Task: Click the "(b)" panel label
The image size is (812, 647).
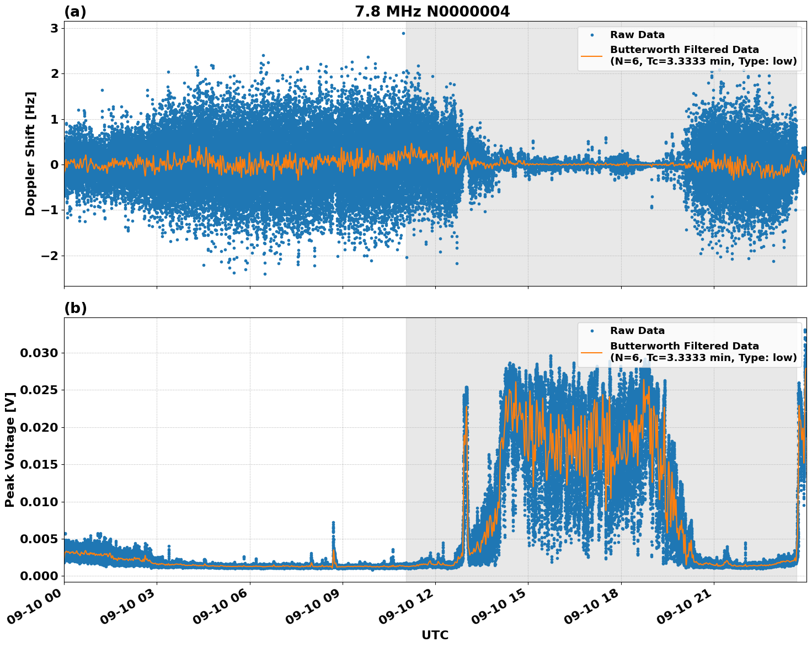Action: 75,308
